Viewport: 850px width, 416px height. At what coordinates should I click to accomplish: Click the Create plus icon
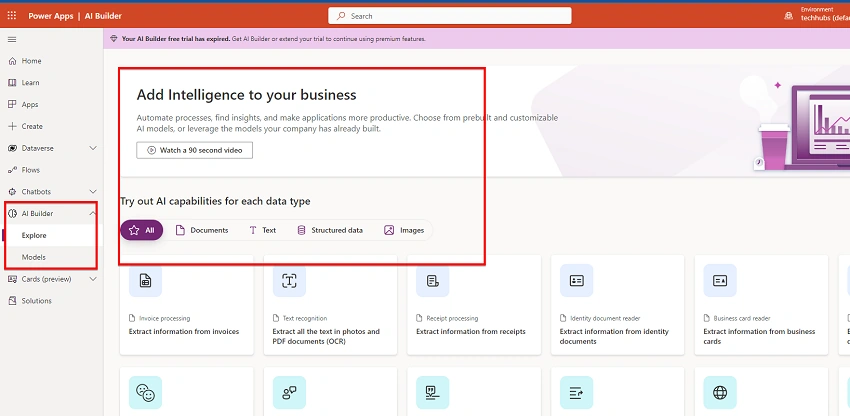pos(12,126)
